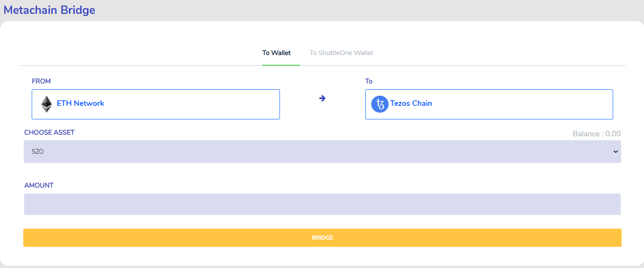Click the Tezos Chain label text

[411, 103]
